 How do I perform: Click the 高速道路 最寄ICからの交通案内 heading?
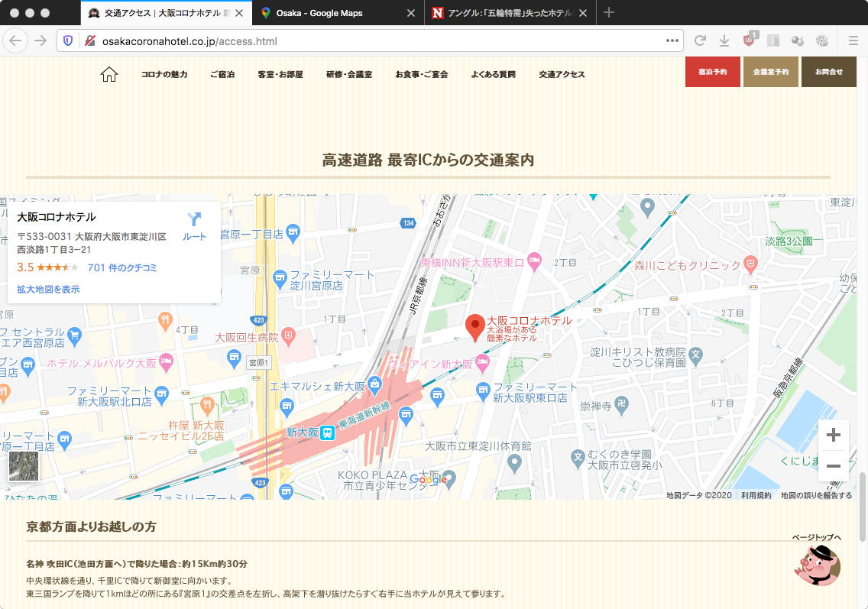tap(428, 160)
